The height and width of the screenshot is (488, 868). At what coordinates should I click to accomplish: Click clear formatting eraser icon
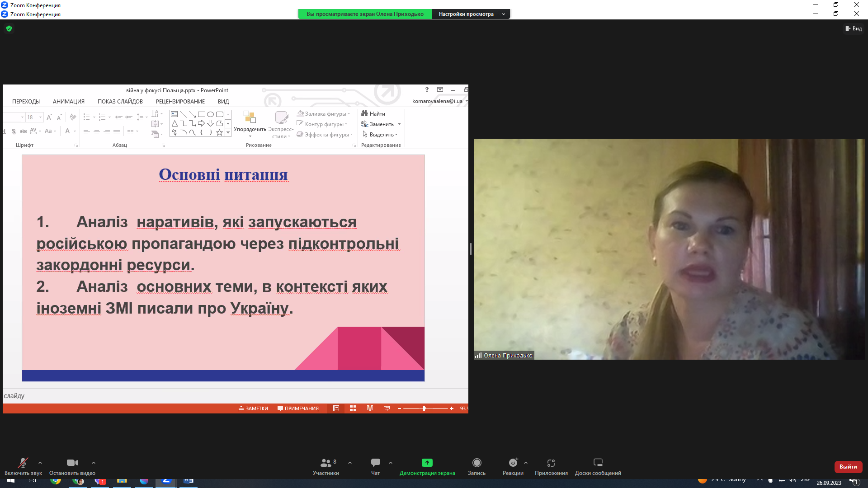click(x=73, y=117)
